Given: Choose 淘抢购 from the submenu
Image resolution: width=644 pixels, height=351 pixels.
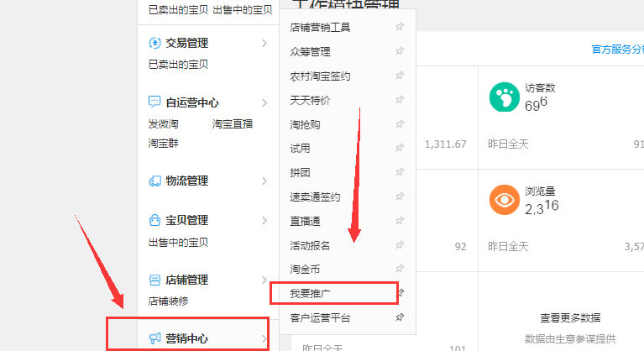Looking at the screenshot, I should [305, 124].
